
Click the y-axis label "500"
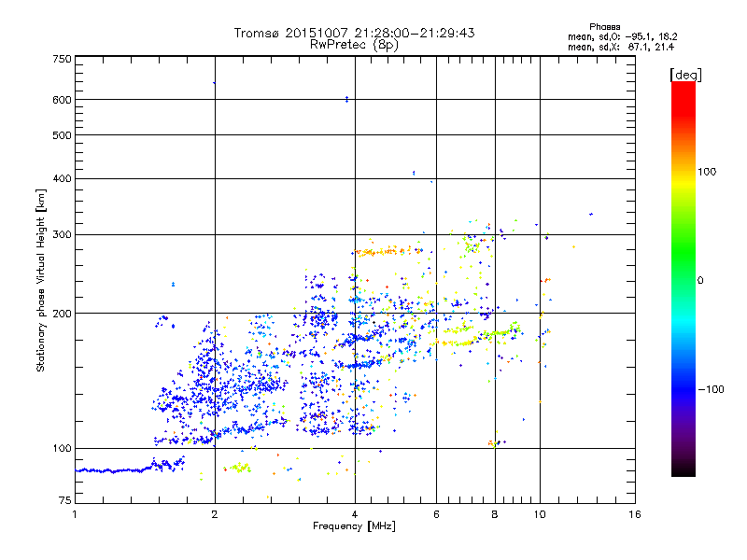pos(62,135)
